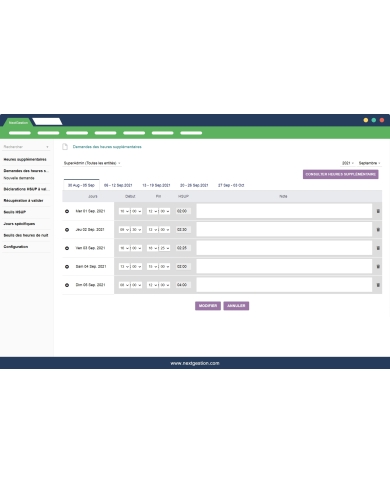Open the end hour dropdown for Jeu 02 Sep.
This screenshot has width=390, height=484.
[152, 230]
